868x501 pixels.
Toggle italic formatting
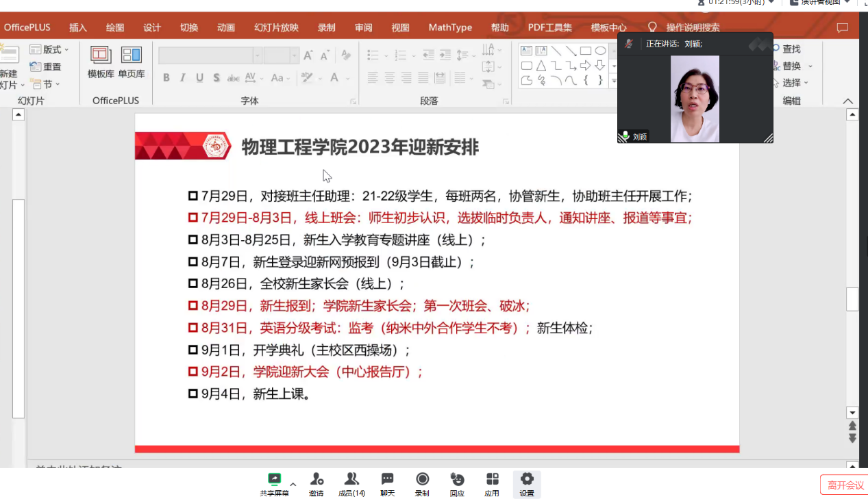point(183,78)
